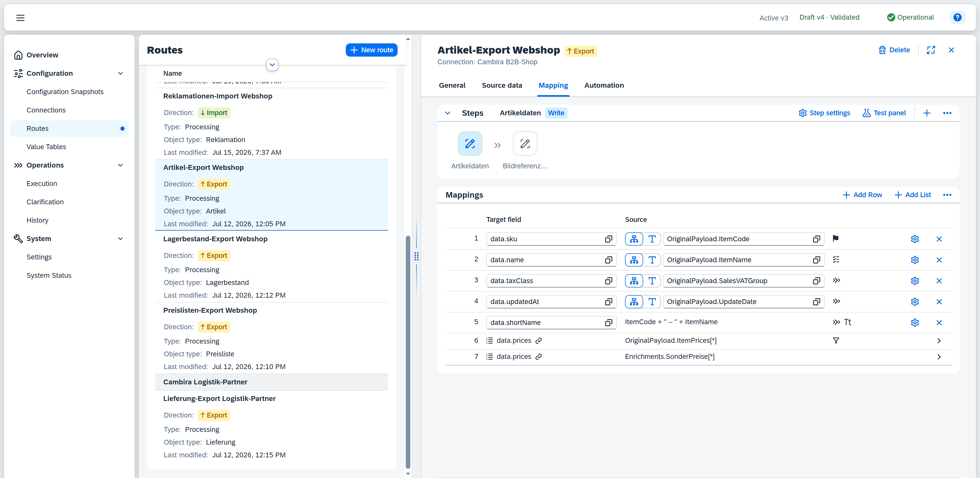Add a row to Mappings
Screen dimensions: 980x478
click(x=862, y=195)
